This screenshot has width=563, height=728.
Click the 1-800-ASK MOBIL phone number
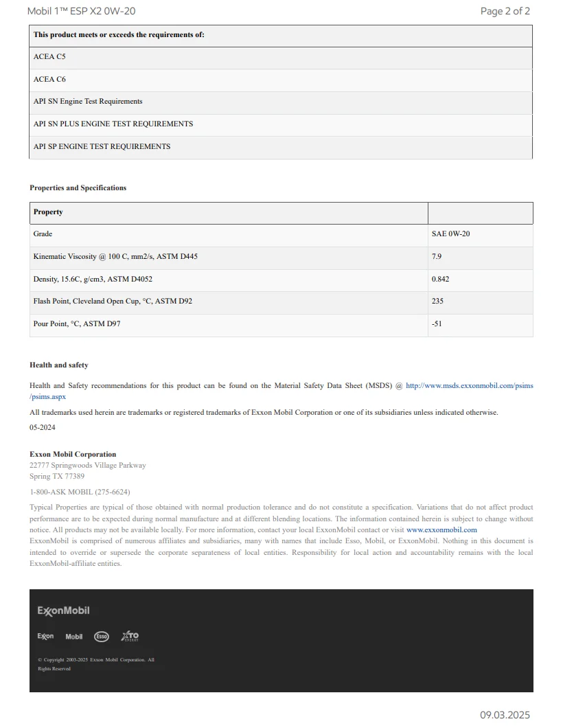(80, 492)
